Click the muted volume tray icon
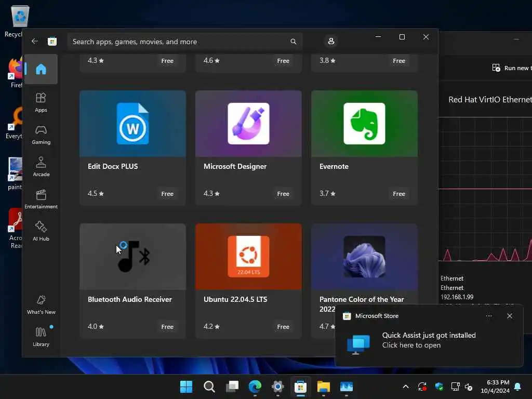This screenshot has height=399, width=532. point(469,387)
